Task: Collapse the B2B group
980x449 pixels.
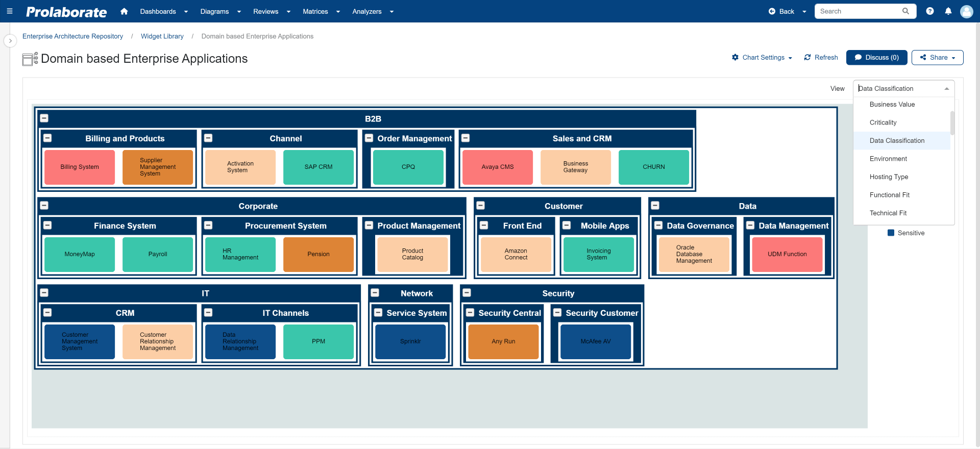Action: (x=44, y=118)
